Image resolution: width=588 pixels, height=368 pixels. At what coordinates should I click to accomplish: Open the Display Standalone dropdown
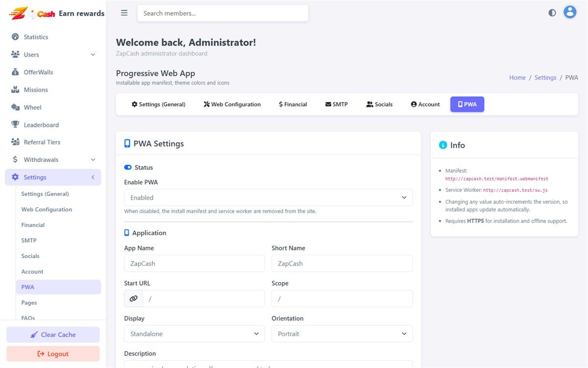(x=194, y=334)
